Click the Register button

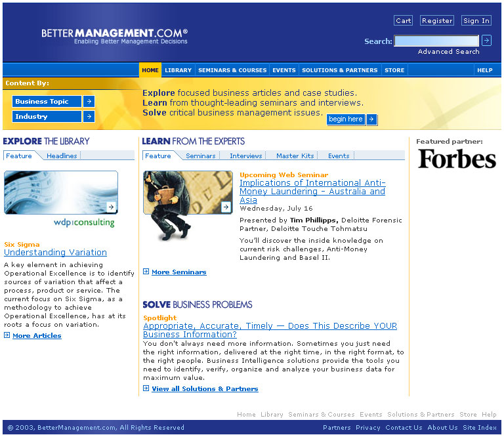point(437,20)
